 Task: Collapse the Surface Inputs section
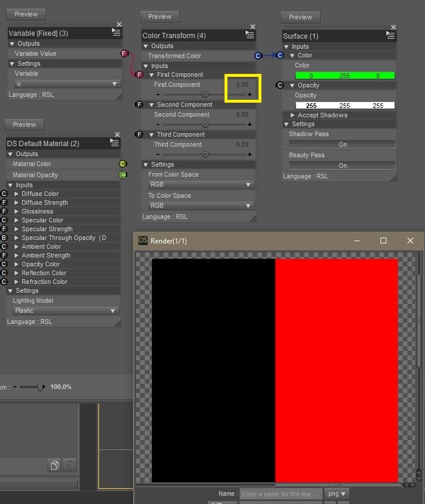(x=286, y=47)
